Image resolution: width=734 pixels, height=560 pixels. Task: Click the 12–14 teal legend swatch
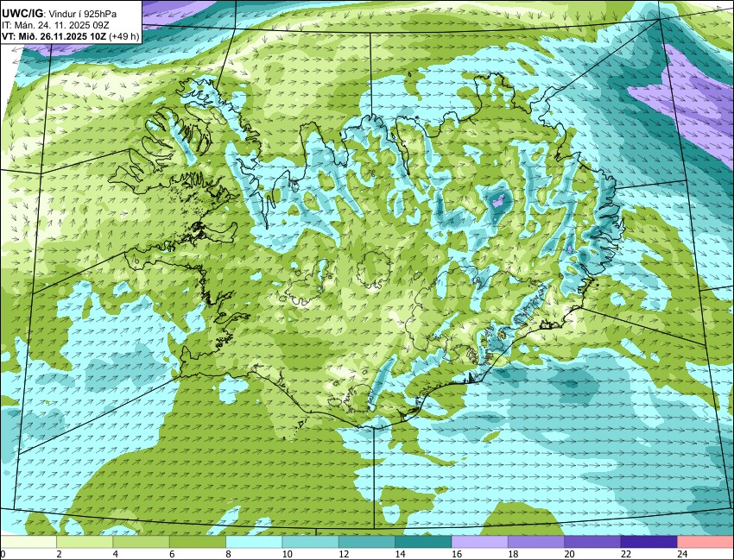(367, 542)
